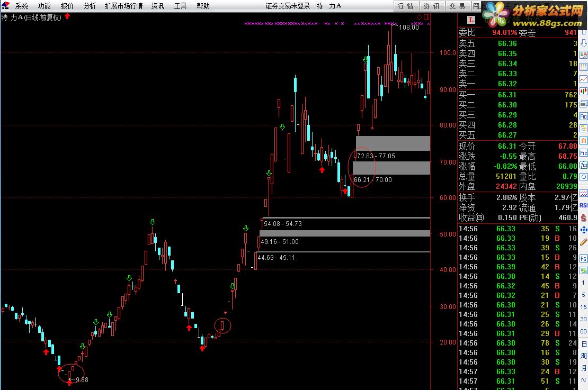Click the 卖一 ask price 66.32
Viewport: 588px width, 390px height.
coord(507,84)
